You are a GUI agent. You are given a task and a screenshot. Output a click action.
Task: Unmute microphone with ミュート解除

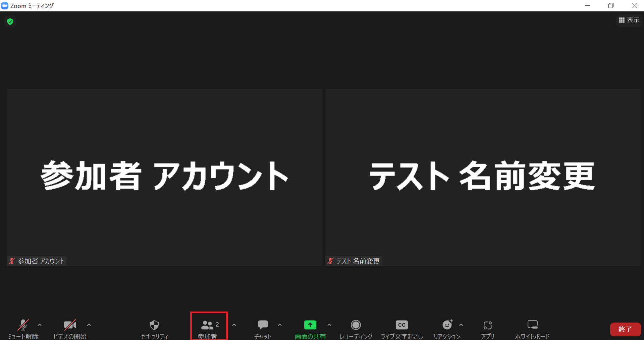click(x=23, y=325)
